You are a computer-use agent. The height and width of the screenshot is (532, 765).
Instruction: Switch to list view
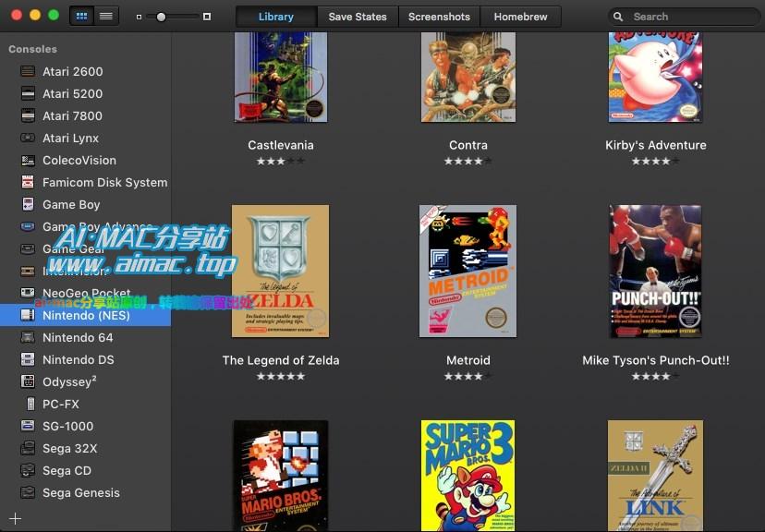pos(106,16)
